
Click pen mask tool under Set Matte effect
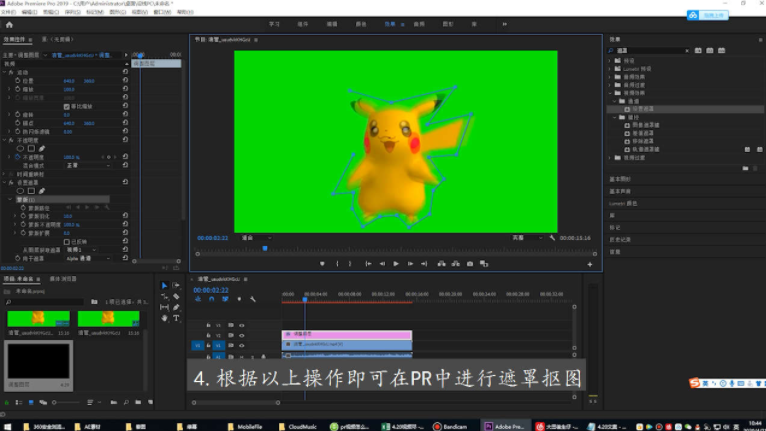42,191
